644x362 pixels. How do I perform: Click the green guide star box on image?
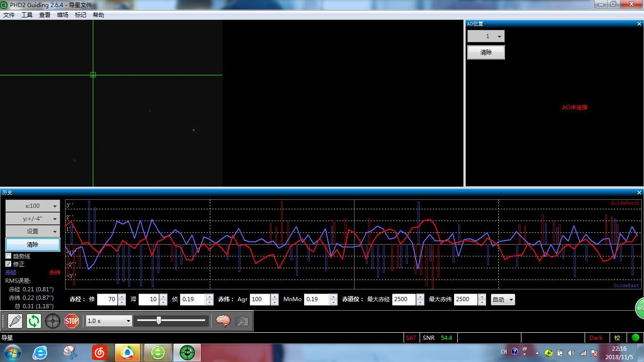93,74
